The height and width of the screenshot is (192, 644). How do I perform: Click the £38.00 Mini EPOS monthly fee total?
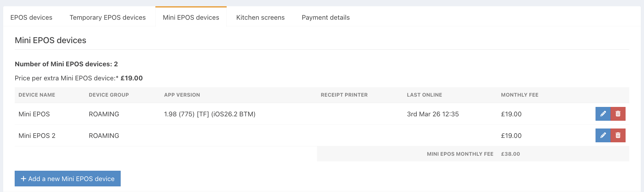click(510, 154)
